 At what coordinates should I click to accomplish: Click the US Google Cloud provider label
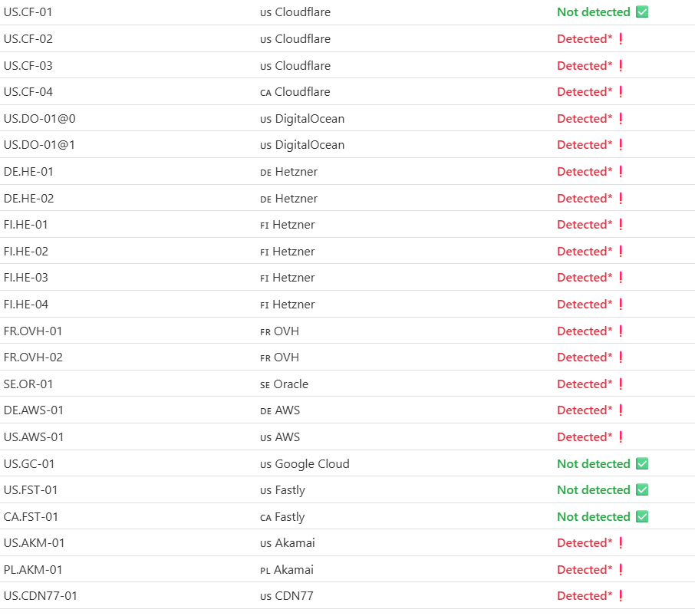pos(305,464)
